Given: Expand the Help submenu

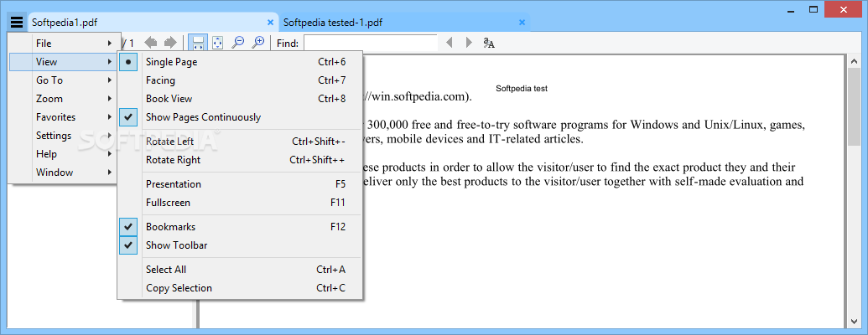Looking at the screenshot, I should (x=63, y=153).
